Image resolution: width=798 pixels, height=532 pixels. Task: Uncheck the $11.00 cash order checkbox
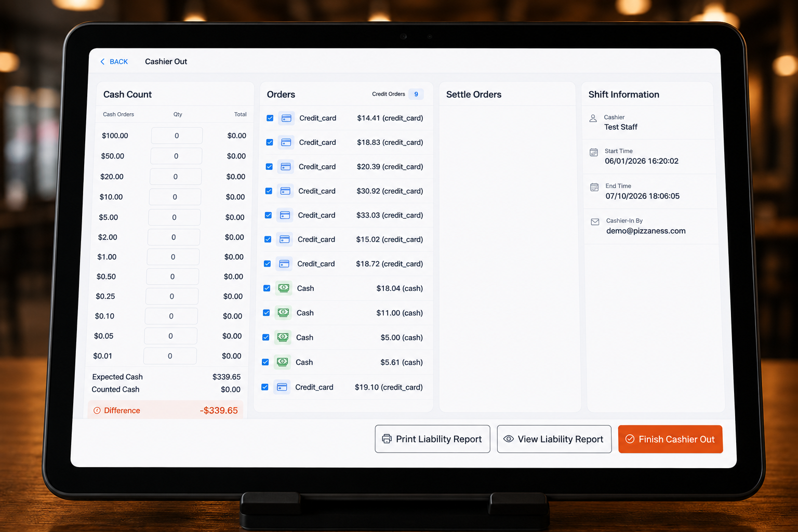[x=267, y=313]
